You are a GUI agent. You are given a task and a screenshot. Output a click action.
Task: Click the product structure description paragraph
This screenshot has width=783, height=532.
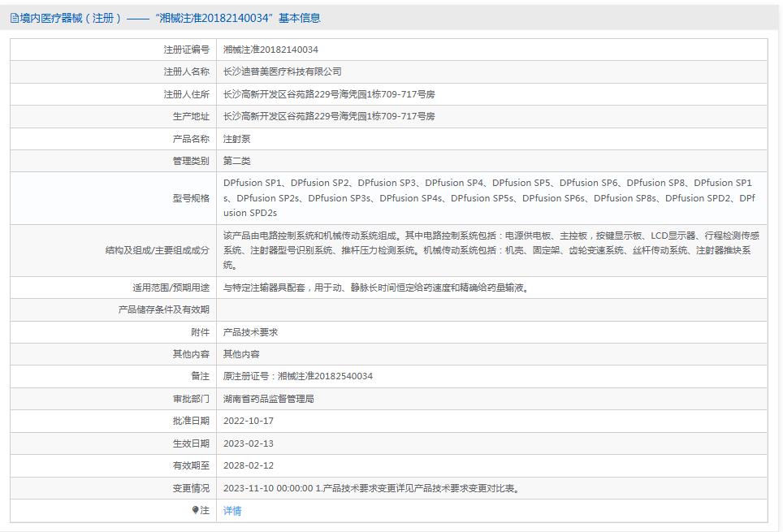(x=491, y=250)
